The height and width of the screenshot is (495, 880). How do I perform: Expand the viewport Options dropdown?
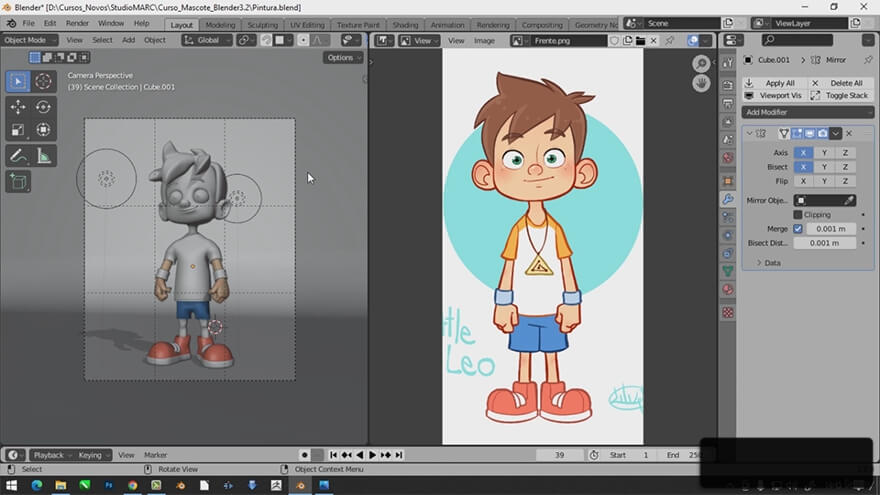point(343,58)
